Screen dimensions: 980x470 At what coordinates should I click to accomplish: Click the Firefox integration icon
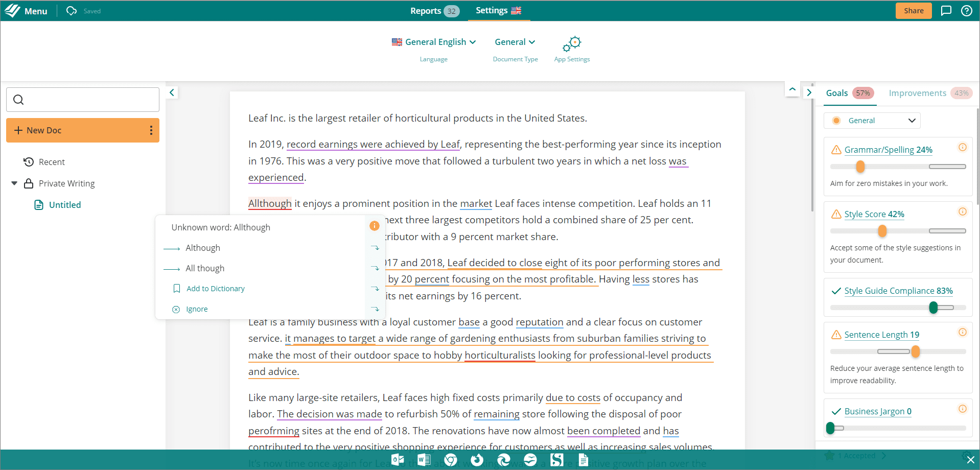click(477, 460)
